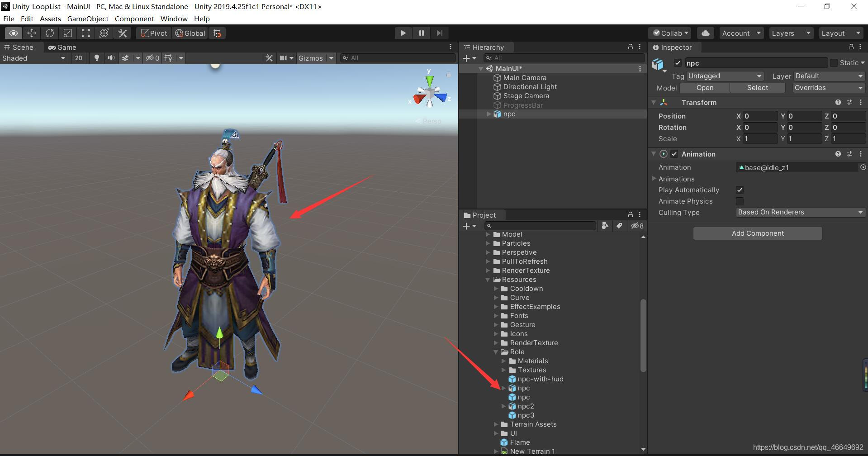868x456 pixels.
Task: Open the File menu
Action: [x=9, y=19]
